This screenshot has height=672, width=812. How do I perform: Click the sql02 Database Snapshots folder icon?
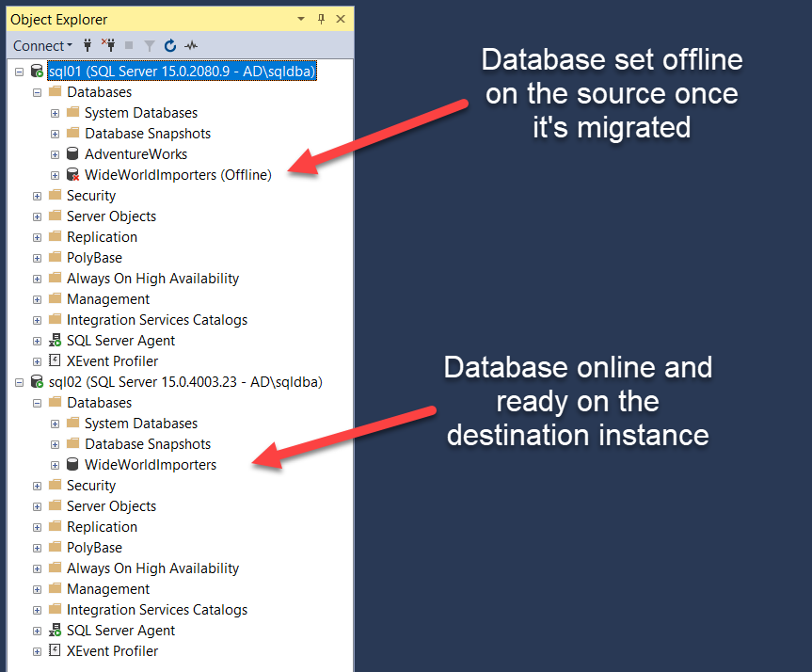tap(73, 443)
